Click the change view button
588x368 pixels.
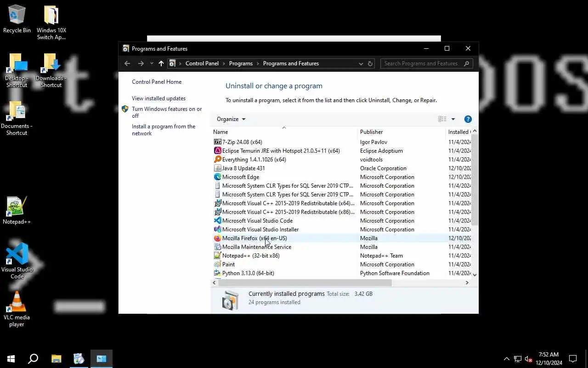[442, 119]
